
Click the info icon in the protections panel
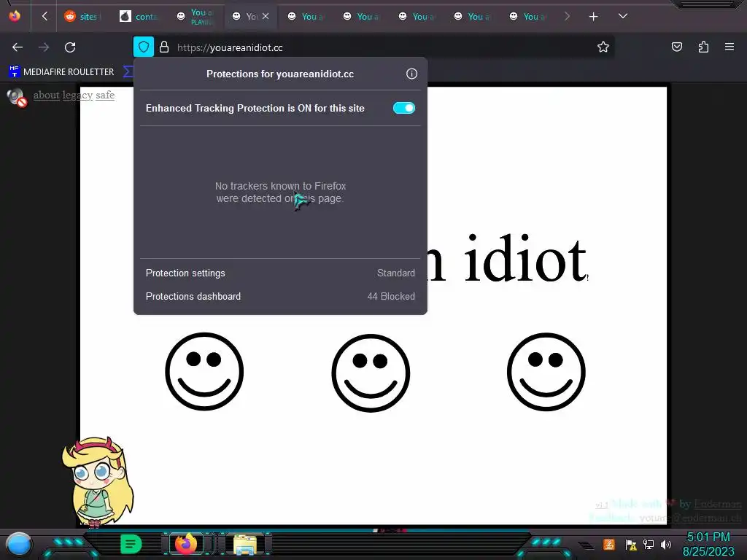pos(411,74)
